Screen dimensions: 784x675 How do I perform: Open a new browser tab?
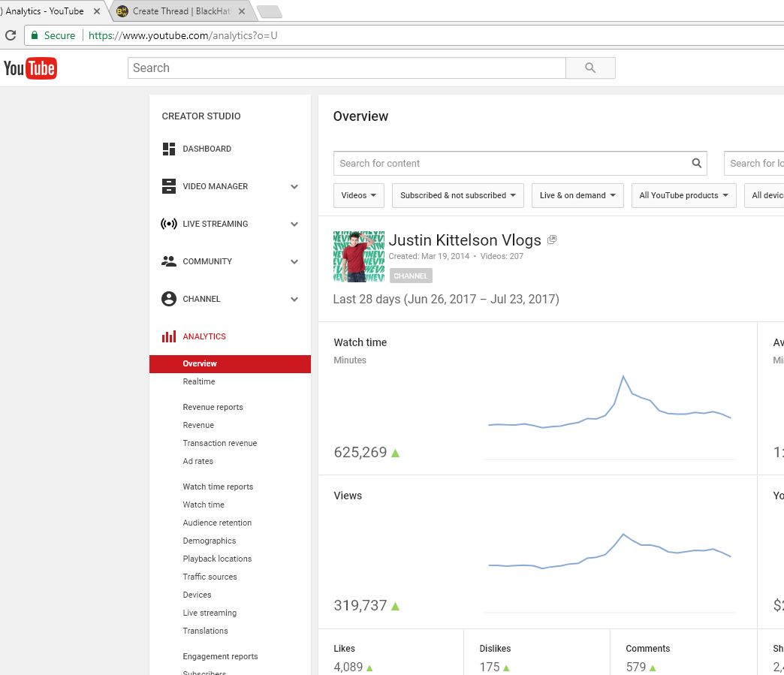point(270,11)
